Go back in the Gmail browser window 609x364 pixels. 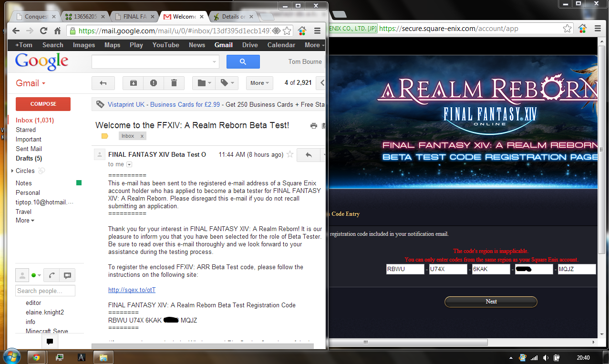coord(16,31)
